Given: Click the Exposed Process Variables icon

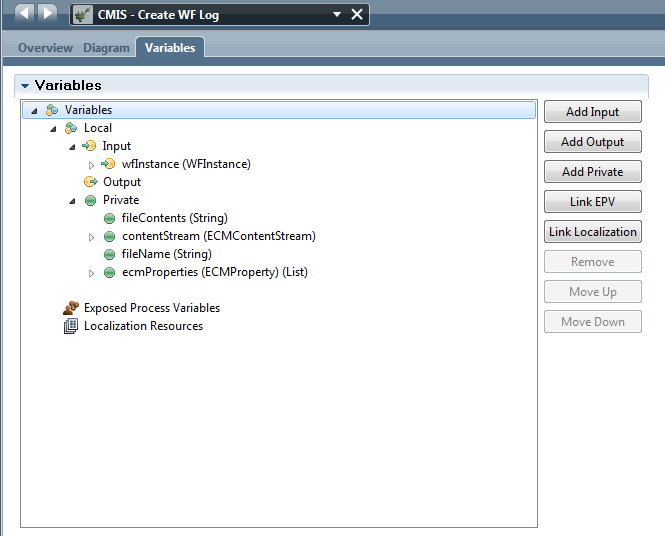Looking at the screenshot, I should tap(71, 308).
